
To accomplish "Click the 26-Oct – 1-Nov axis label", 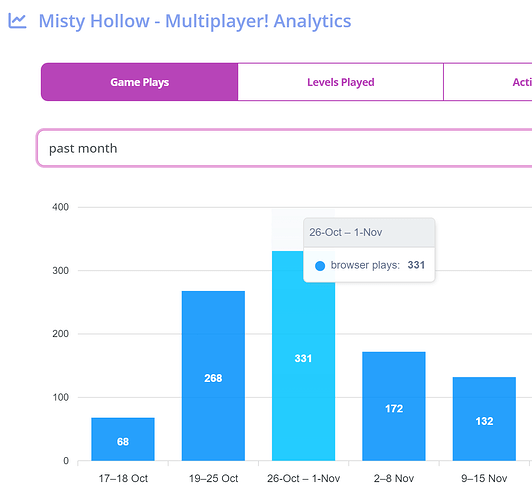I will point(303,478).
